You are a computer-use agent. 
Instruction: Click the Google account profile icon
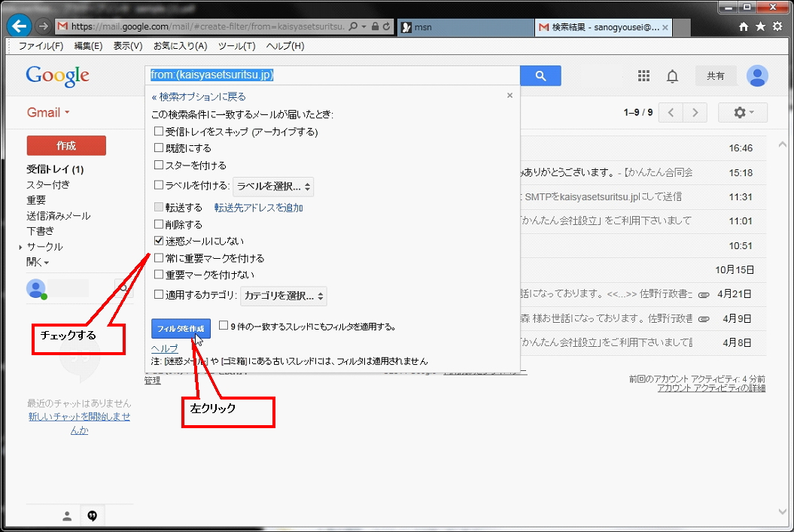coord(757,76)
